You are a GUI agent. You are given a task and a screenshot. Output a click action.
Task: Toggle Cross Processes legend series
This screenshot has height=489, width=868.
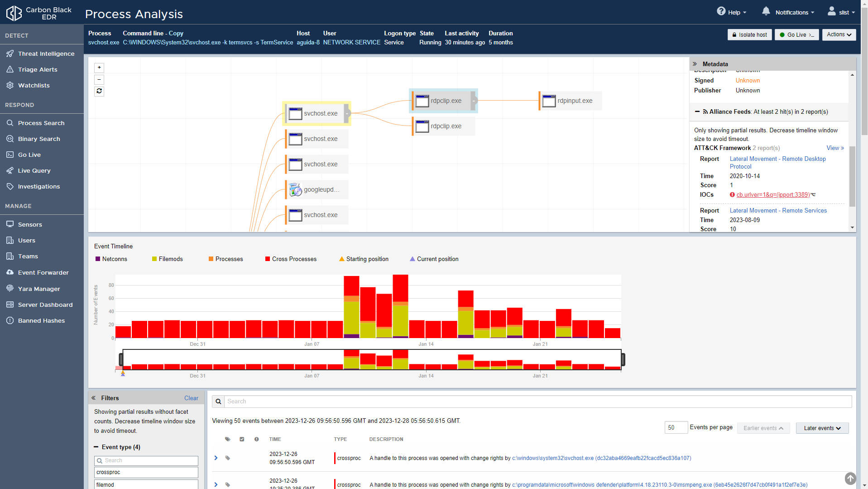[x=291, y=259]
